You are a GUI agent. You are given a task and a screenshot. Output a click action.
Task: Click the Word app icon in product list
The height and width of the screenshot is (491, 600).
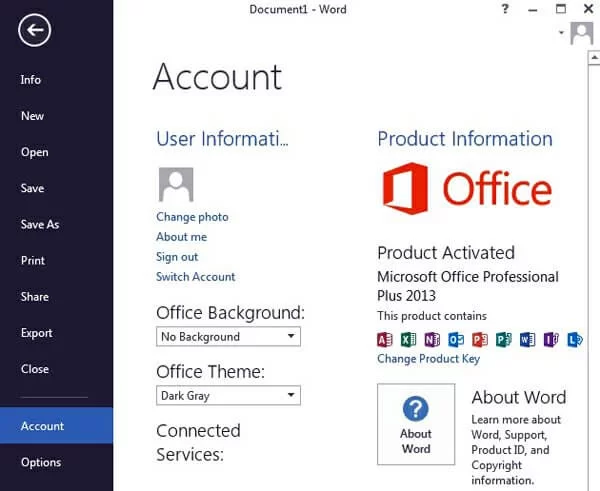[x=527, y=339]
